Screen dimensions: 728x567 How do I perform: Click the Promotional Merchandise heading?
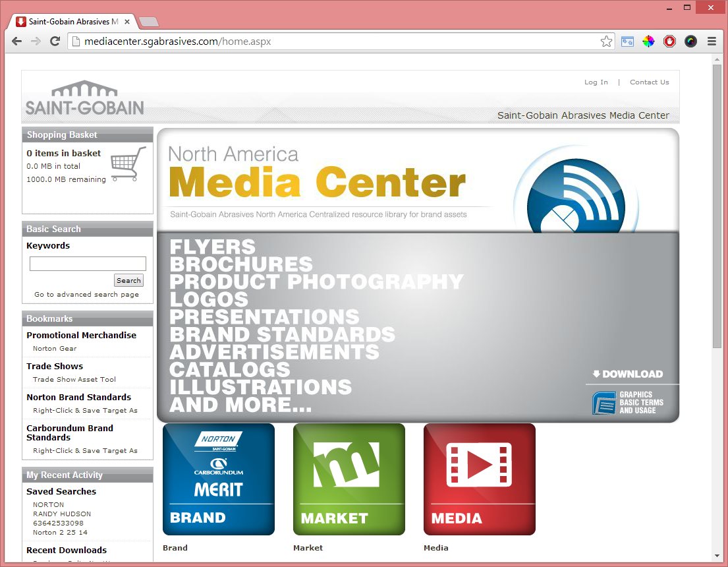coord(81,335)
